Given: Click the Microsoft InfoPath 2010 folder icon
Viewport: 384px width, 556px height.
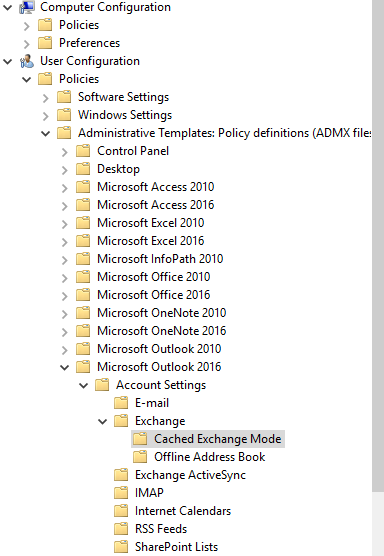Looking at the screenshot, I should (x=83, y=259).
